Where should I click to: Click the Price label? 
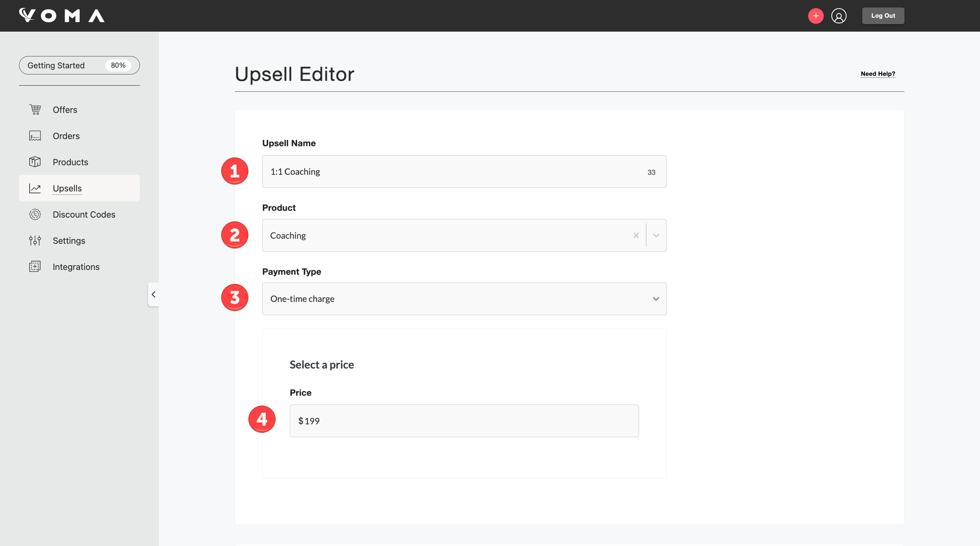click(300, 392)
